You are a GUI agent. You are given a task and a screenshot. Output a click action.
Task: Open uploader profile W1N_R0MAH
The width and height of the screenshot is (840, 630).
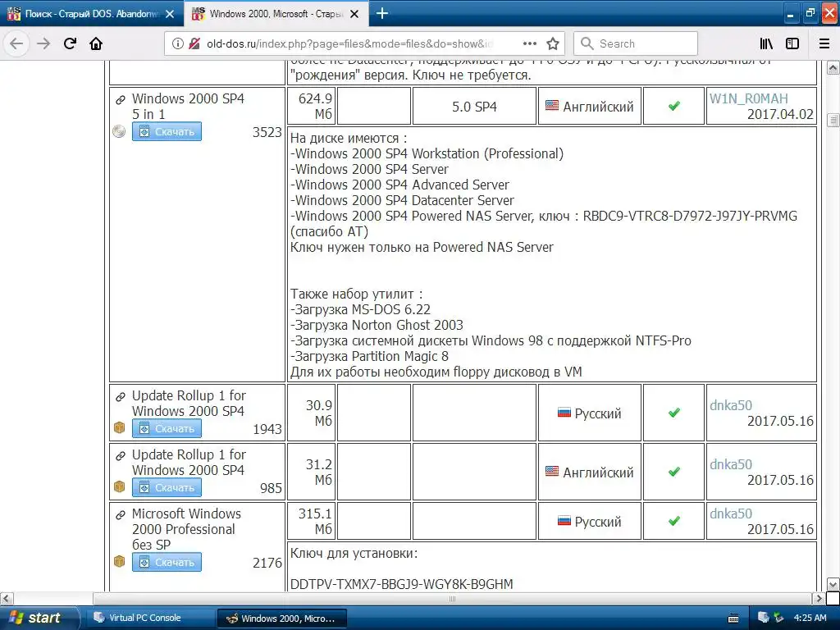click(748, 98)
